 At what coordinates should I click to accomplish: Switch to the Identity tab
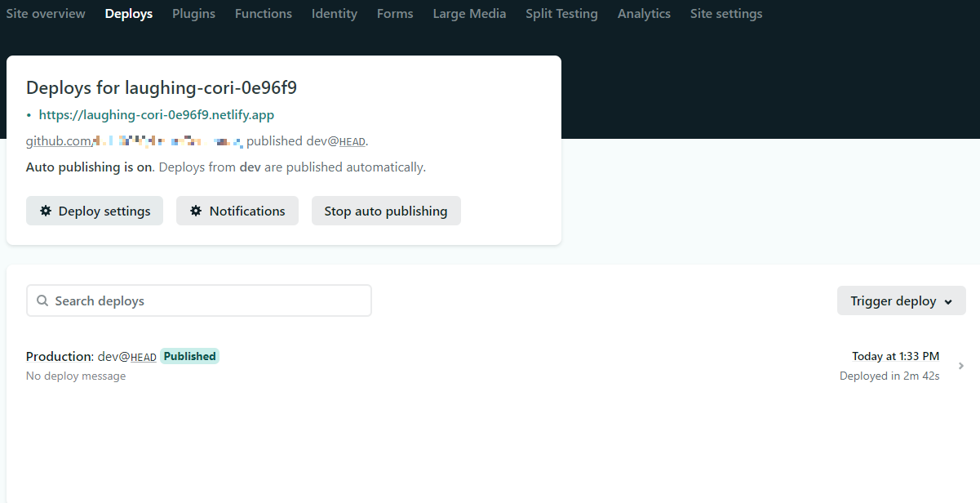335,14
